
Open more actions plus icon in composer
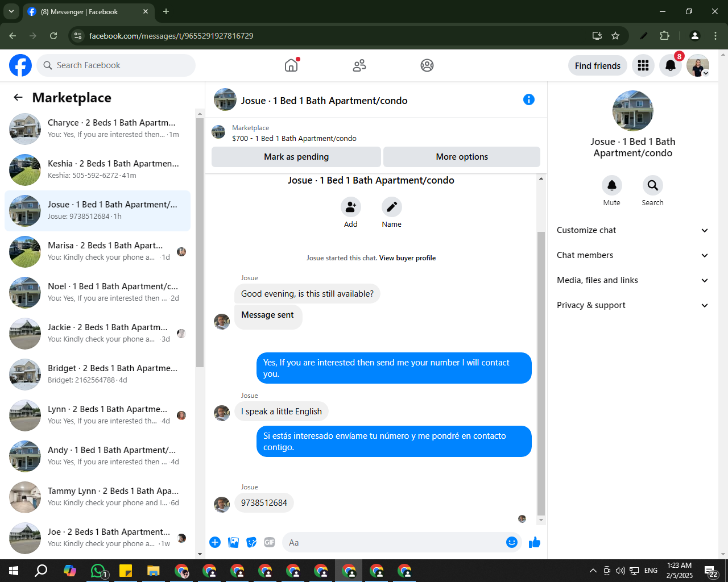point(215,542)
